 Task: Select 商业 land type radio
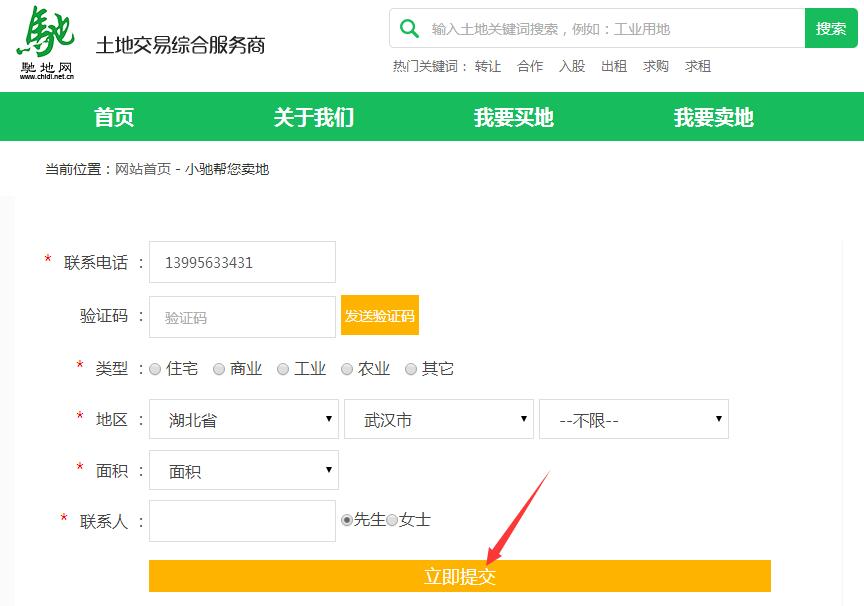pos(219,369)
